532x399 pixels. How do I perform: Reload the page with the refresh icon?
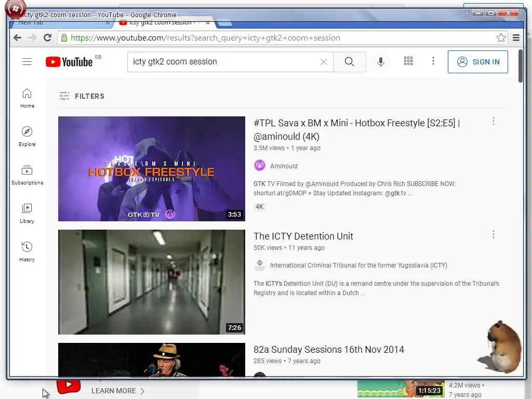point(47,37)
